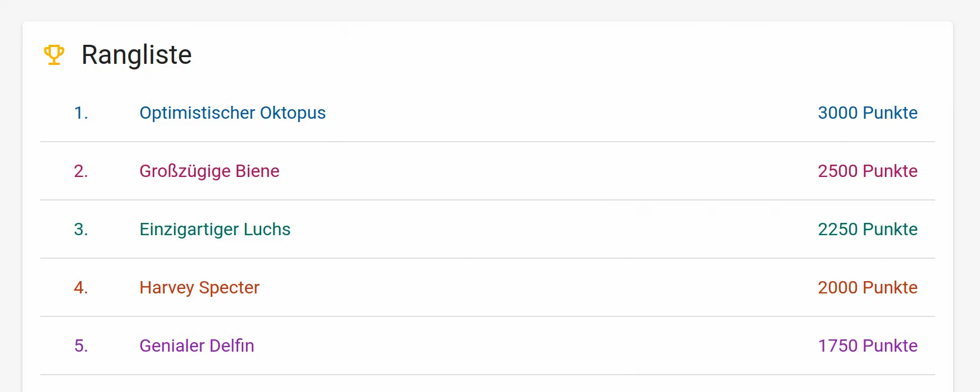
Task: Click the orange rank number 4.
Action: pos(81,288)
